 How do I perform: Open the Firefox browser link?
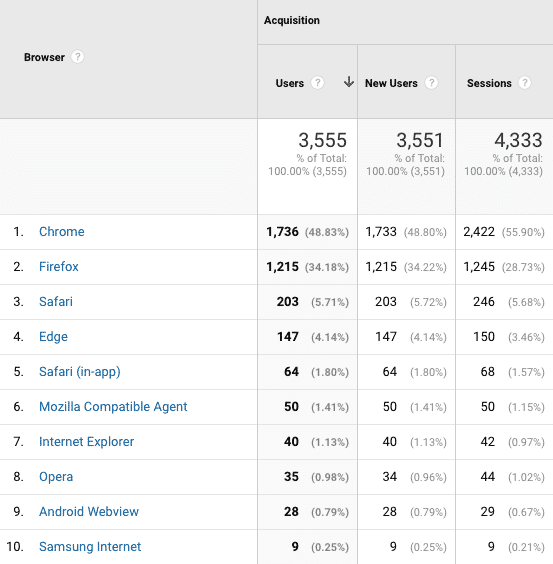59,267
